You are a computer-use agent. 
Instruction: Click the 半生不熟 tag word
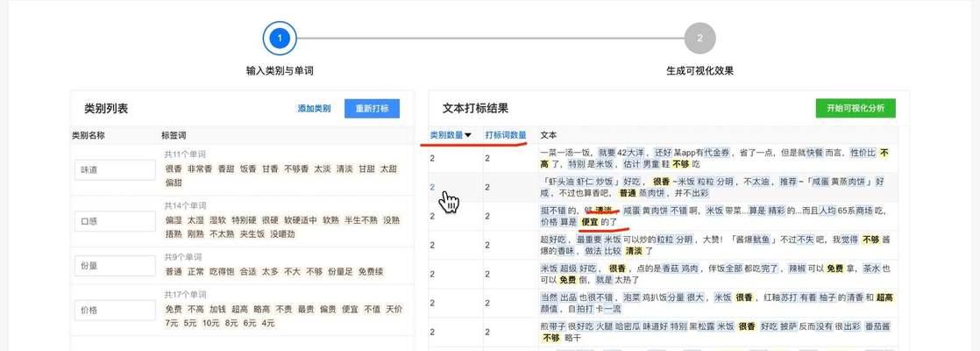point(361,220)
